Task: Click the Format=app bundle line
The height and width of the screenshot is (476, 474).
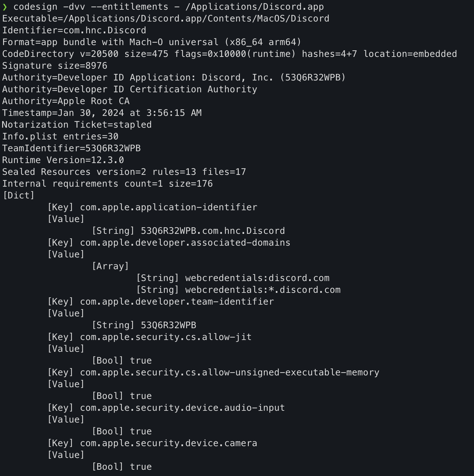Action: pos(151,42)
